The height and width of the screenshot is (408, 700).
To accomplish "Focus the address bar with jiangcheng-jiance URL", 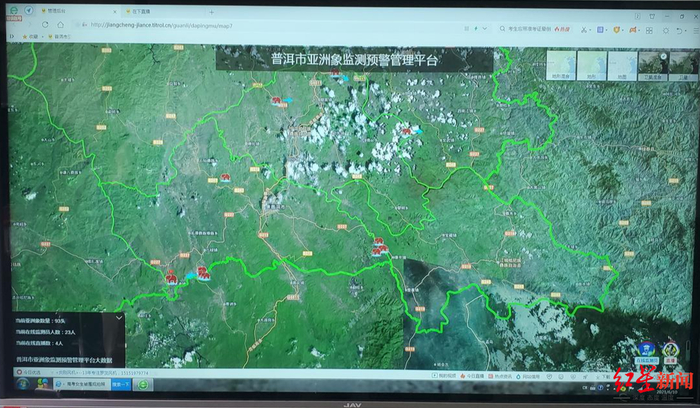I will [268, 25].
